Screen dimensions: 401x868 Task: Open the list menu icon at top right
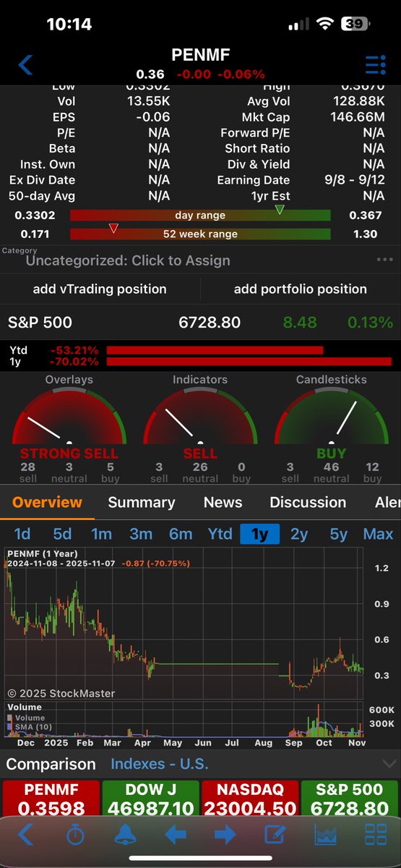pyautogui.click(x=376, y=64)
